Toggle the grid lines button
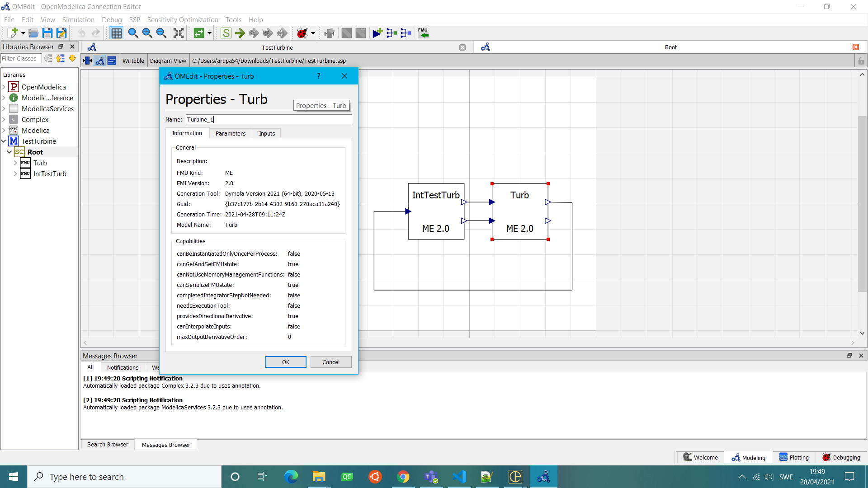The width and height of the screenshot is (868, 488). tap(116, 33)
